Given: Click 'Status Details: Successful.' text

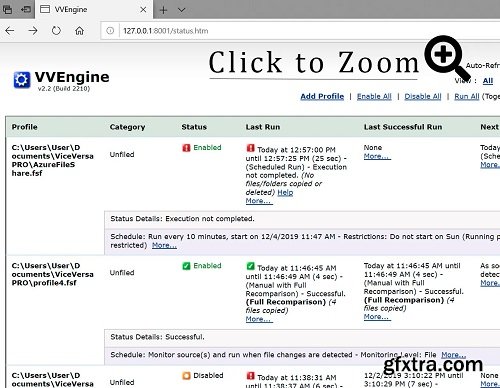Looking at the screenshot, I should (x=157, y=337).
